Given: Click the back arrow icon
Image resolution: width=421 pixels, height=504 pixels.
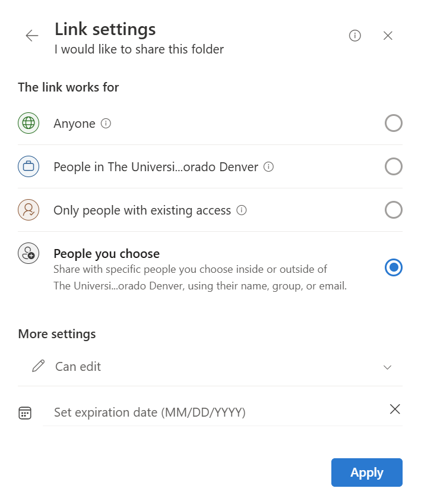Looking at the screenshot, I should pyautogui.click(x=31, y=36).
